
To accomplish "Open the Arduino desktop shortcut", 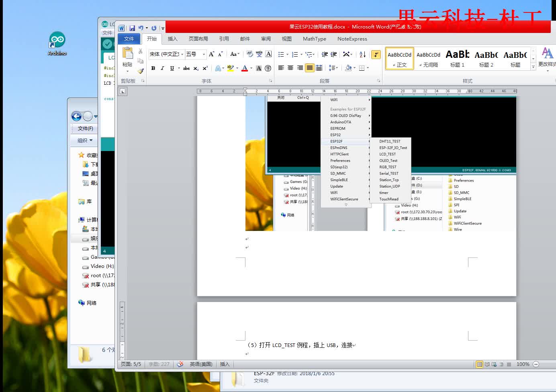I will pyautogui.click(x=57, y=43).
